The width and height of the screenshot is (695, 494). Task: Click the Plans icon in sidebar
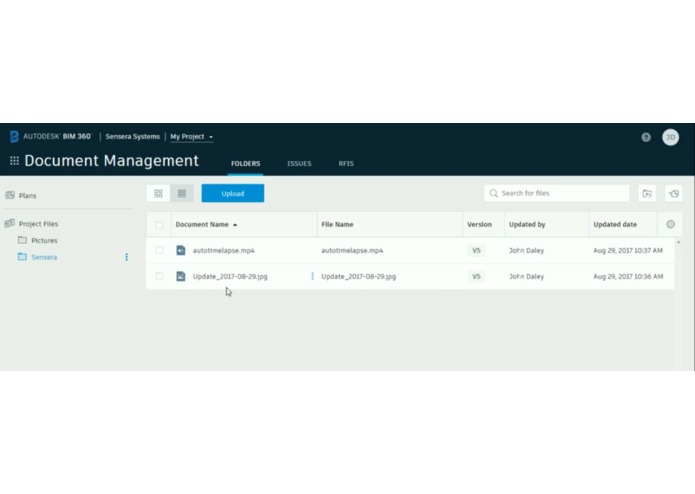tap(10, 195)
